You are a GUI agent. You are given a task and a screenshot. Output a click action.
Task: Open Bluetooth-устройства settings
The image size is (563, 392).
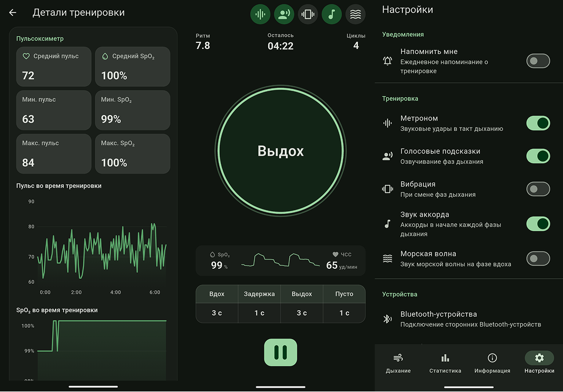468,319
